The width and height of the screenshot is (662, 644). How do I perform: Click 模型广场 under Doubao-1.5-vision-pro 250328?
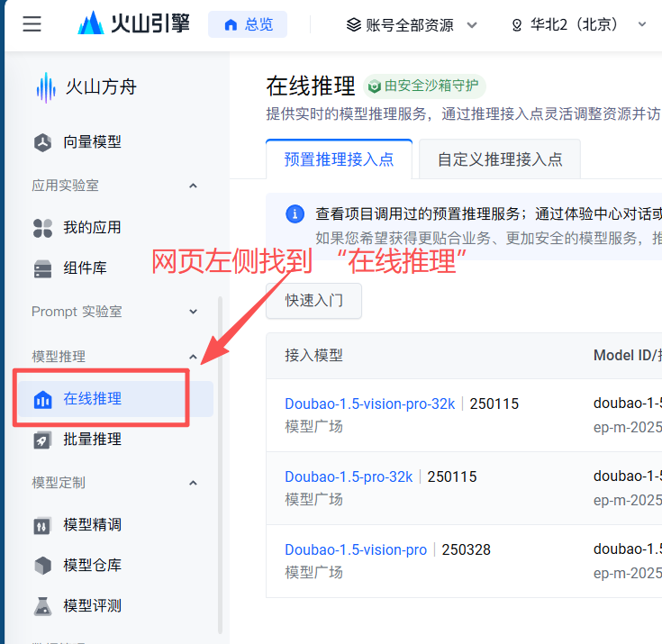pos(313,573)
